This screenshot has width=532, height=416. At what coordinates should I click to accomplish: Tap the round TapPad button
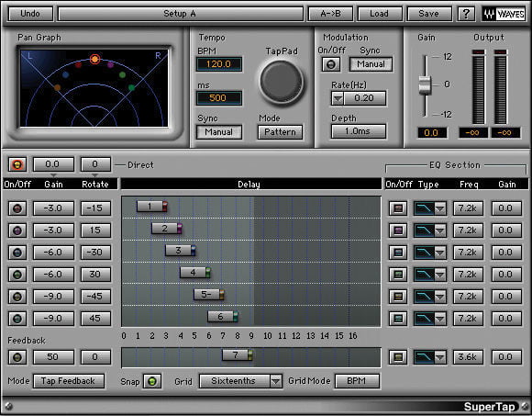(x=281, y=82)
